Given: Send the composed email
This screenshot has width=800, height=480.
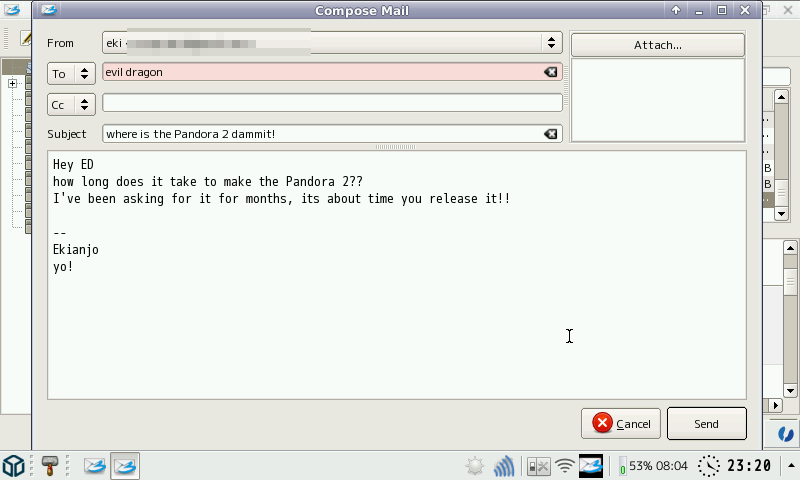Looking at the screenshot, I should point(706,424).
